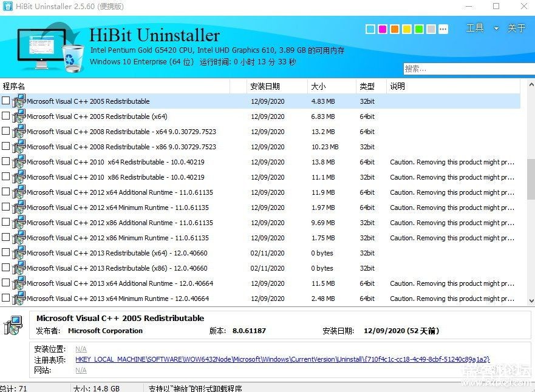The width and height of the screenshot is (535, 392).
Task: Open the 工具 menu
Action: 475,28
